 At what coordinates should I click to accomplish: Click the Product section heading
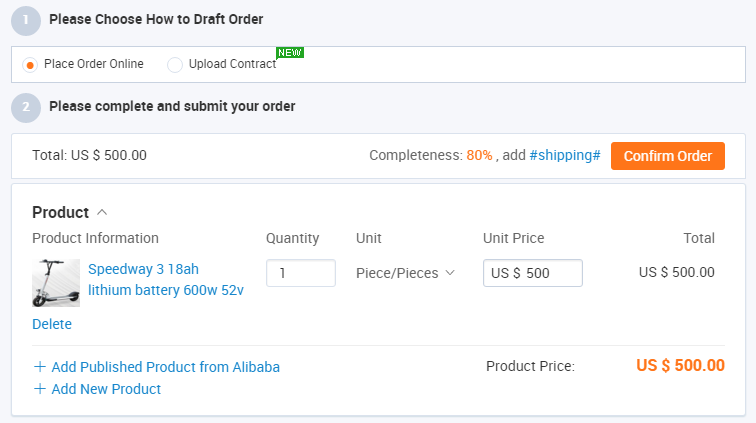(x=61, y=212)
